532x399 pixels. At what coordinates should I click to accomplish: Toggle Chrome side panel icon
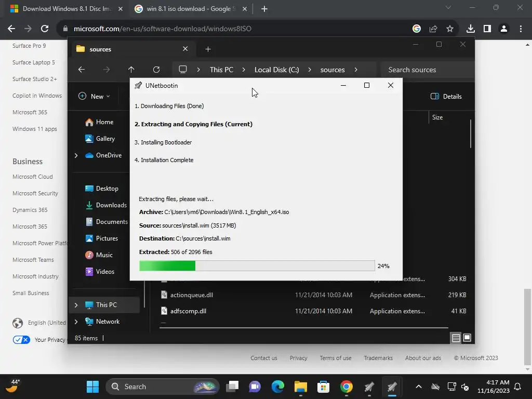(x=487, y=29)
